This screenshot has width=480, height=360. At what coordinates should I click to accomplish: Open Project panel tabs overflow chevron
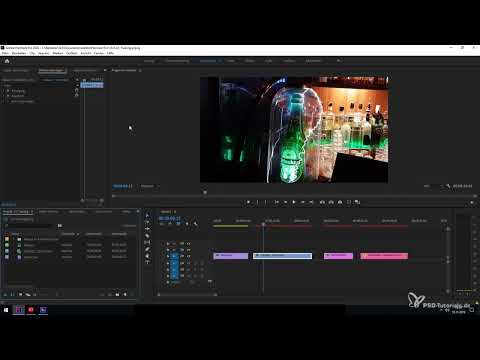pyautogui.click(x=138, y=211)
